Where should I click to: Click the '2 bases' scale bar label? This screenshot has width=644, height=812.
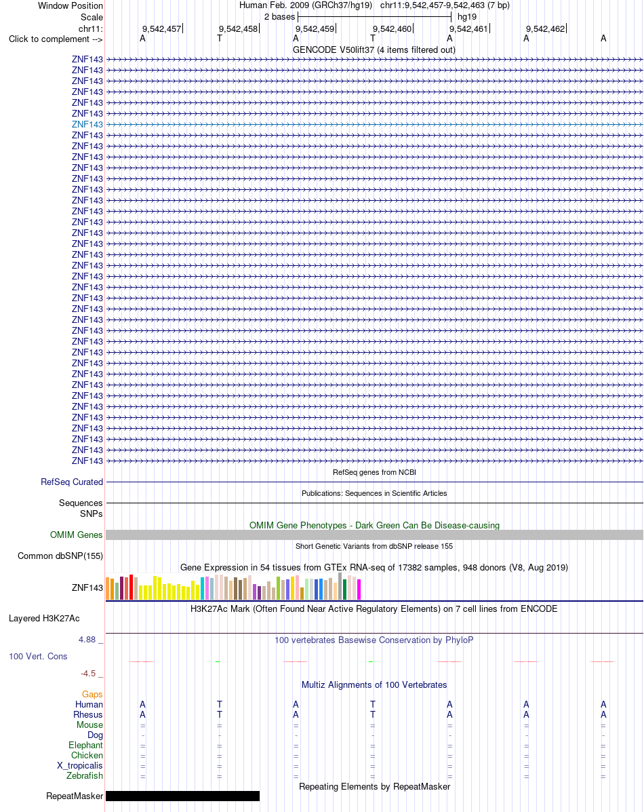tap(279, 16)
